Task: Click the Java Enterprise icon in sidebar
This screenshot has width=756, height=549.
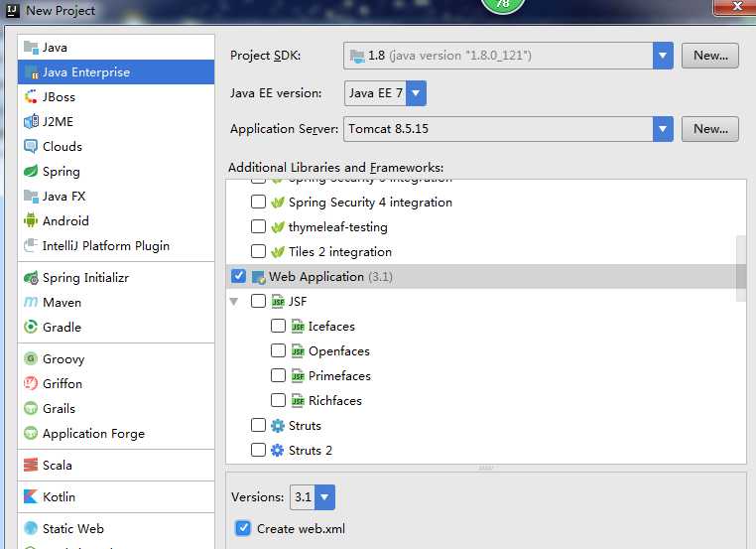Action: tap(32, 72)
